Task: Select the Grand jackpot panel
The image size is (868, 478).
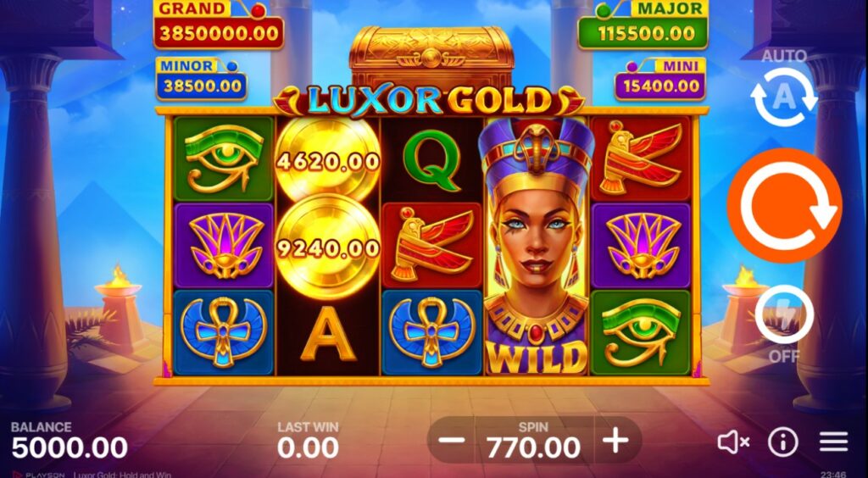Action: [219, 25]
